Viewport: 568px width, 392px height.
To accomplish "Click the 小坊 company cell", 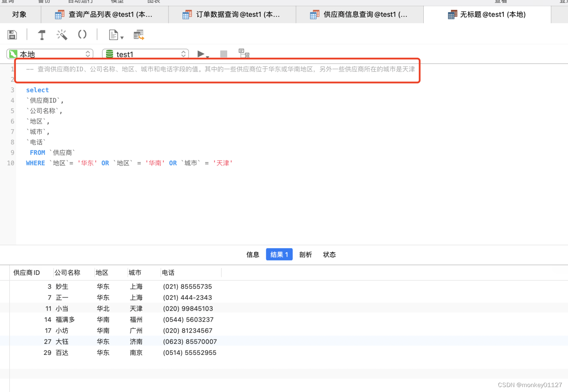I will (62, 331).
